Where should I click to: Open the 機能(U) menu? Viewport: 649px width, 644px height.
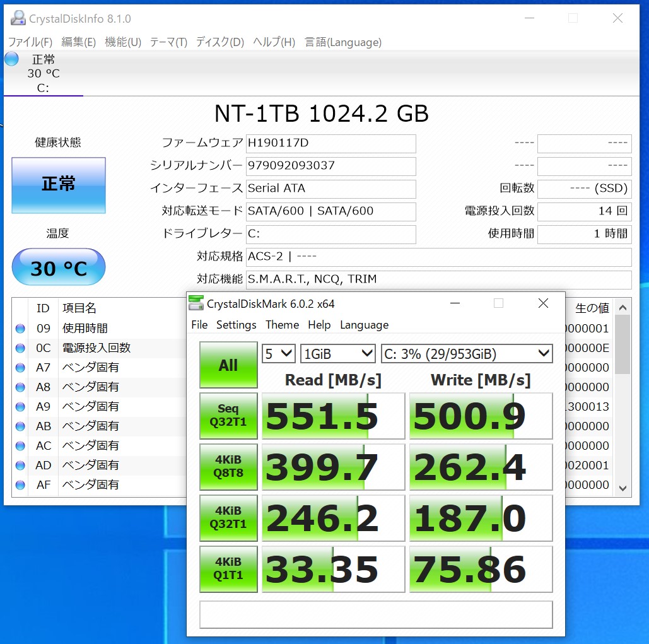pyautogui.click(x=123, y=42)
